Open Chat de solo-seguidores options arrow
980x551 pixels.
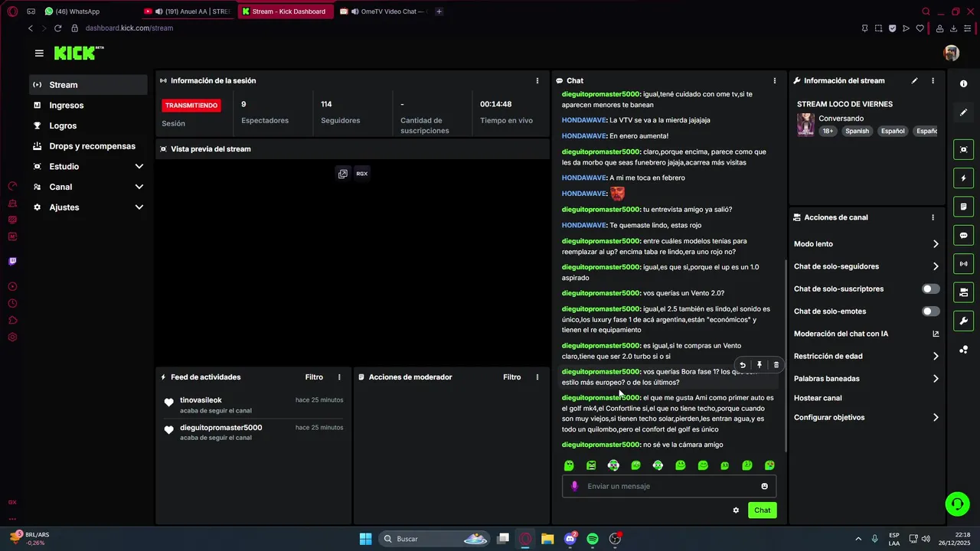pyautogui.click(x=935, y=266)
